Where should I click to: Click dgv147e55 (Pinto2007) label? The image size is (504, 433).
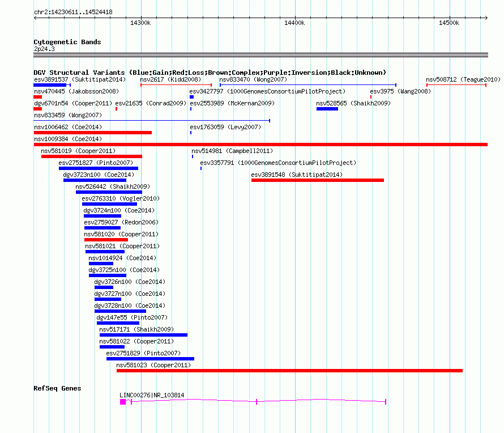pos(132,317)
